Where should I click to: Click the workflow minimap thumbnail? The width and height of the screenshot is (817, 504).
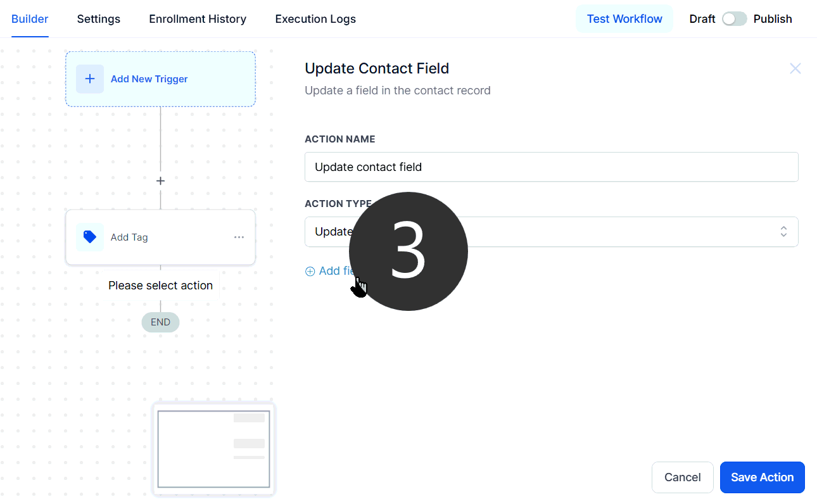(x=213, y=450)
